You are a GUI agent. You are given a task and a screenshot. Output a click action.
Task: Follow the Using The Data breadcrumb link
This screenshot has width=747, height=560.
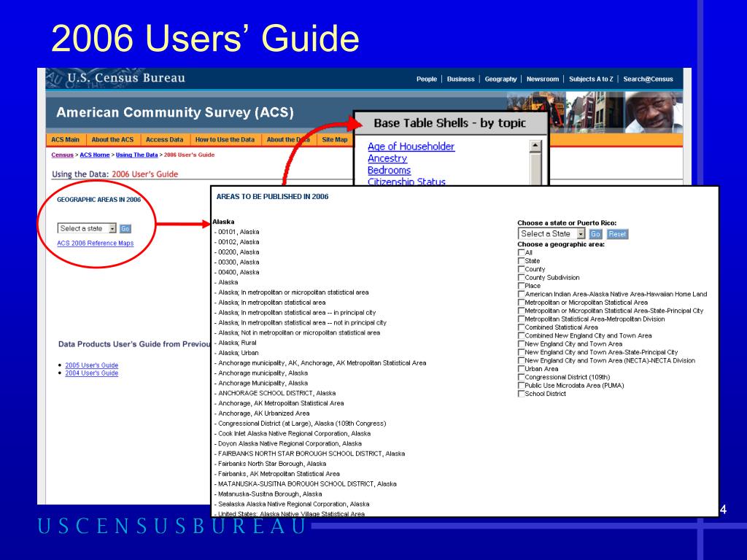(x=136, y=155)
